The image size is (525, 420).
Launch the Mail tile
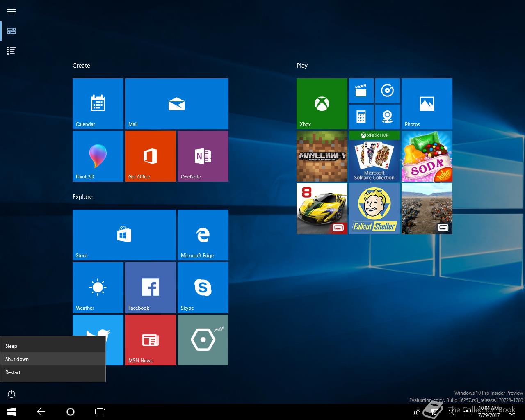(177, 104)
